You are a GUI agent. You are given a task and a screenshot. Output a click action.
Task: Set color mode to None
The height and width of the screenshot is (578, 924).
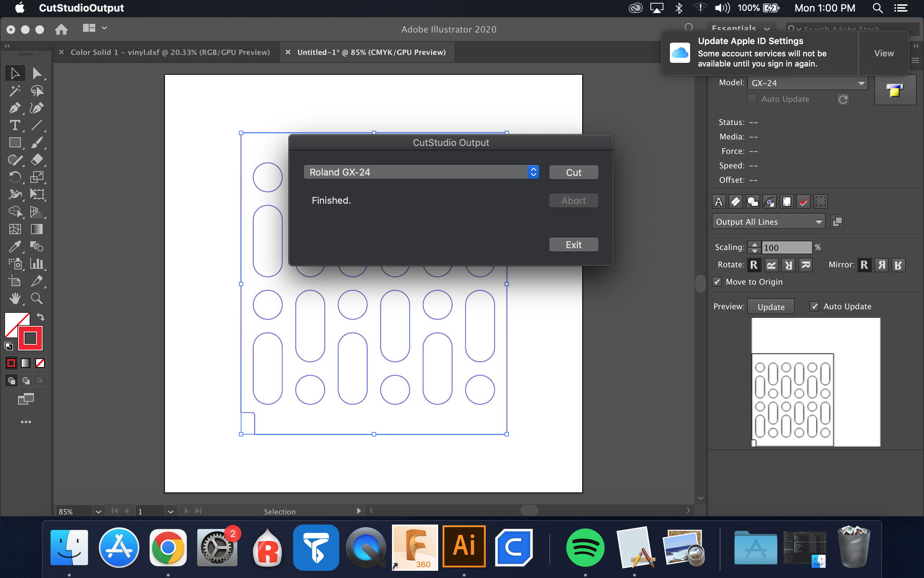[x=40, y=363]
